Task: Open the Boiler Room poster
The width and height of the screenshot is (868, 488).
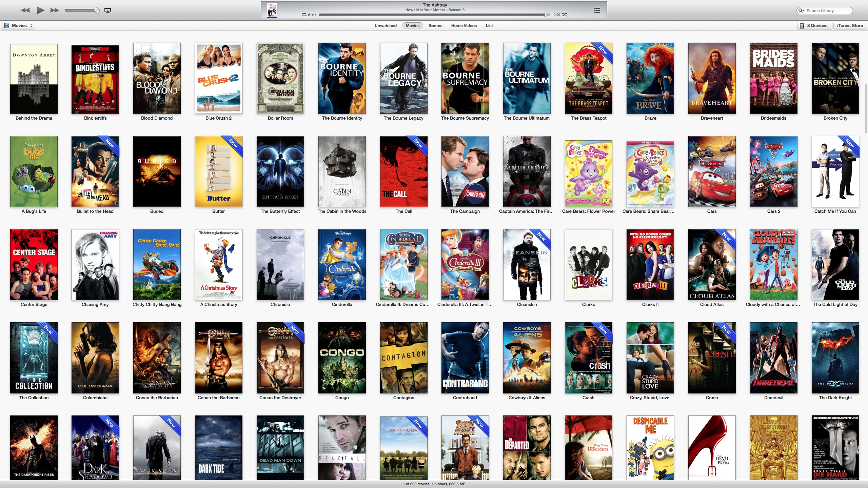Action: (x=280, y=78)
